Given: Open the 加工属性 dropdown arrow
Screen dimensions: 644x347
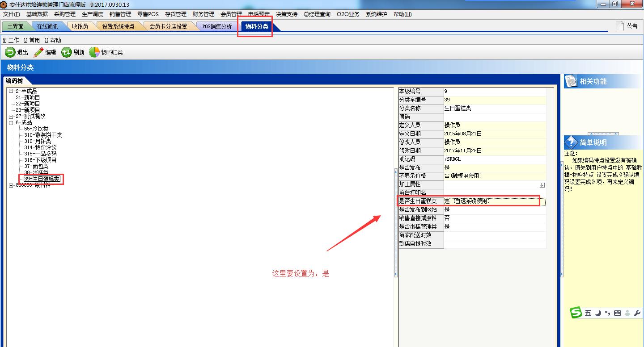Looking at the screenshot, I should [542, 184].
